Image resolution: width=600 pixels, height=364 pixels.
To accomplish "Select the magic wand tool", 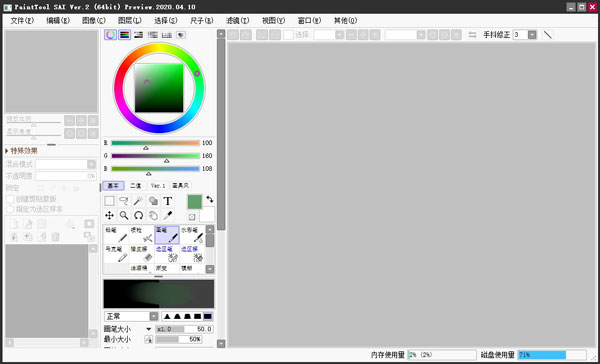I will pos(139,201).
